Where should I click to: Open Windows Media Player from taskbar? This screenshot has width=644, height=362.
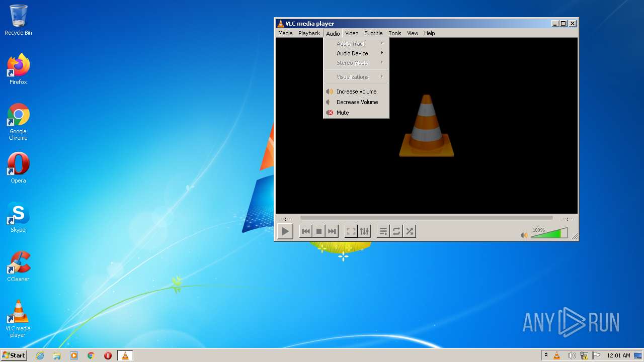point(74,355)
